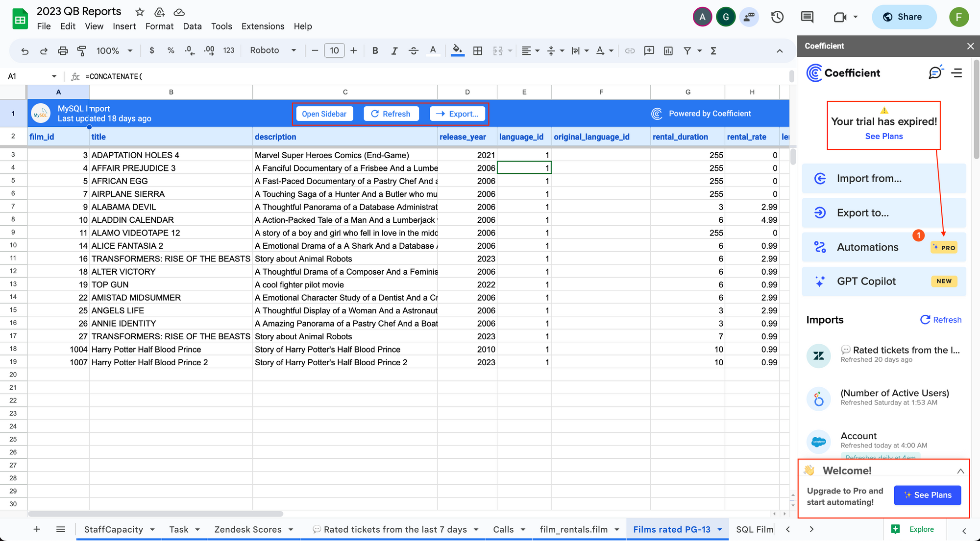Open Coefficient hamburger menu
This screenshot has height=541, width=980.
pyautogui.click(x=957, y=73)
